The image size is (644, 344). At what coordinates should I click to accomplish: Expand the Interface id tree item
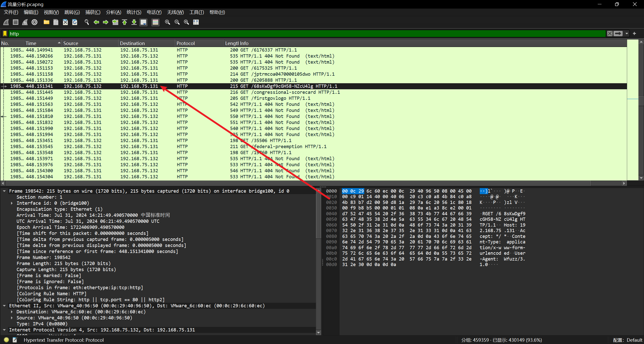pos(12,203)
